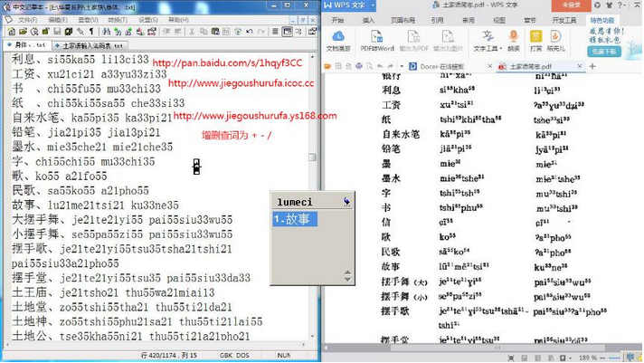Select the 插入 ribbon tab in WPS

tap(368, 20)
